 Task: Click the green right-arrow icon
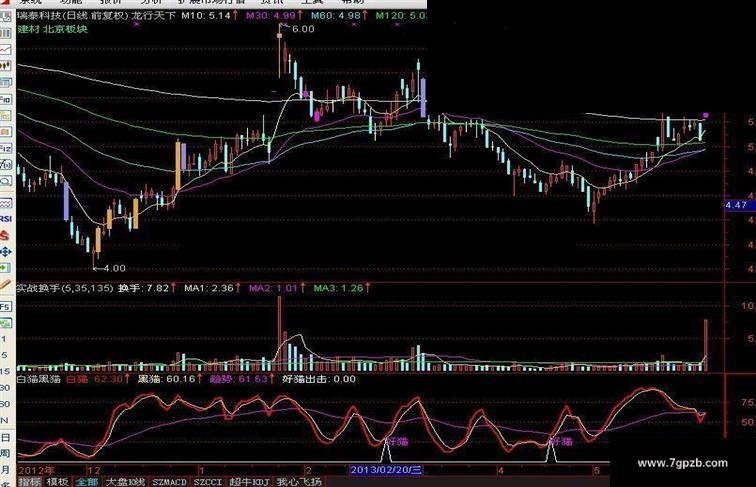click(6, 268)
